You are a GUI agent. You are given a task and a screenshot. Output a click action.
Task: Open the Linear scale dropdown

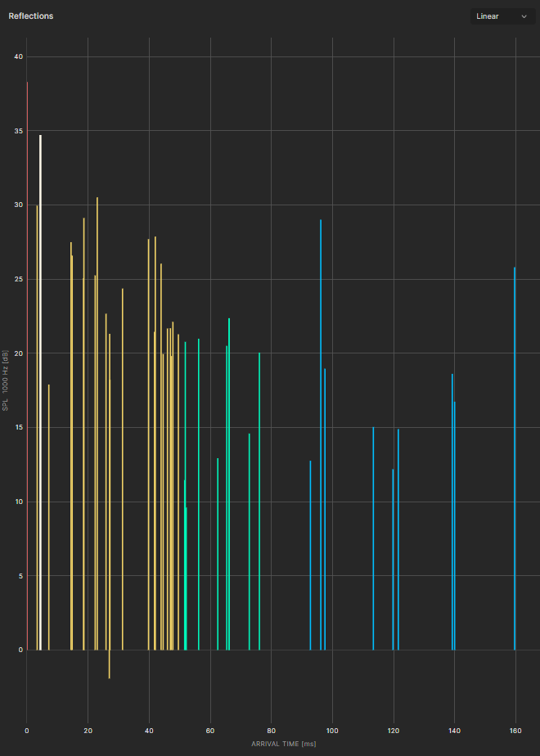pyautogui.click(x=502, y=16)
